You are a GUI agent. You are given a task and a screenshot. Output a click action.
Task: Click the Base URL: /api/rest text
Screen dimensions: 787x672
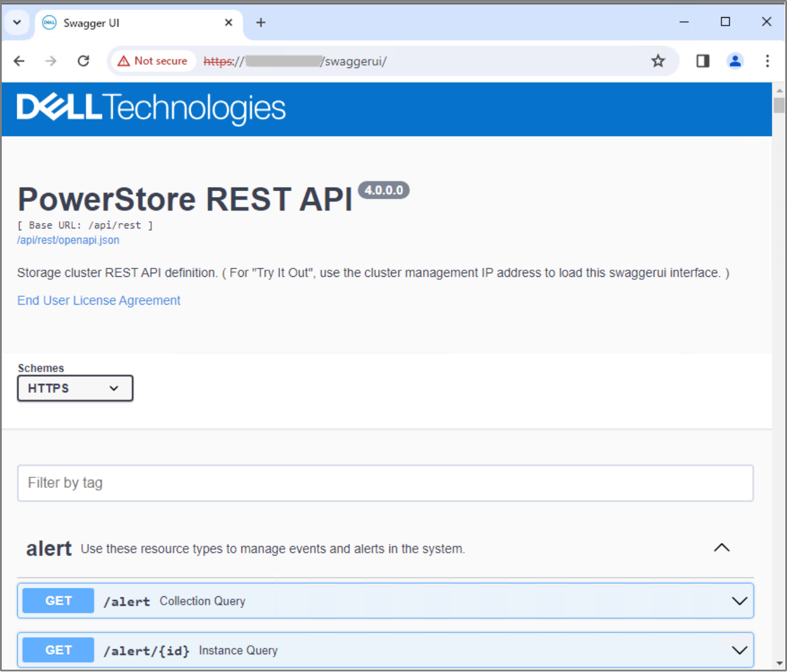click(x=85, y=225)
